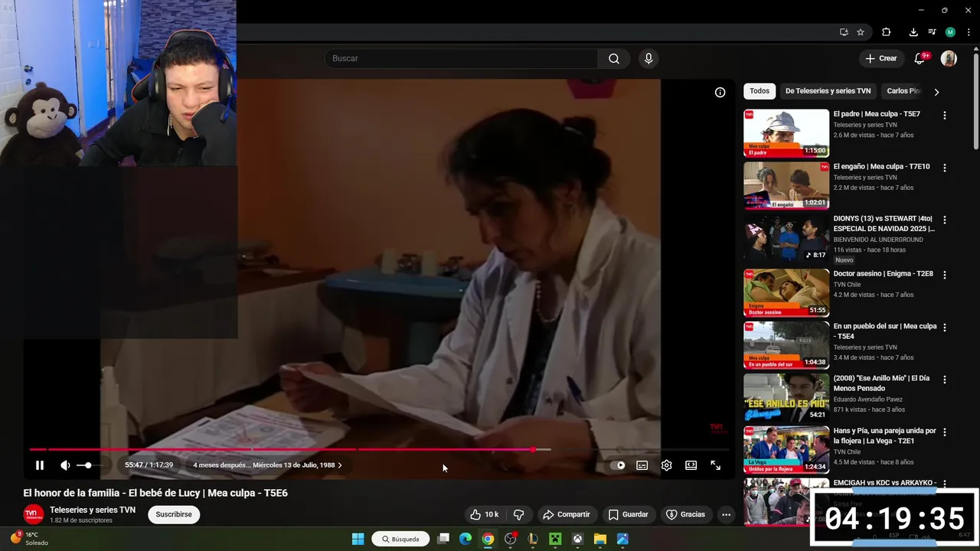The image size is (980, 551).
Task: Open '(2008) "Ese Anillo Mío"' video title
Action: click(x=881, y=383)
